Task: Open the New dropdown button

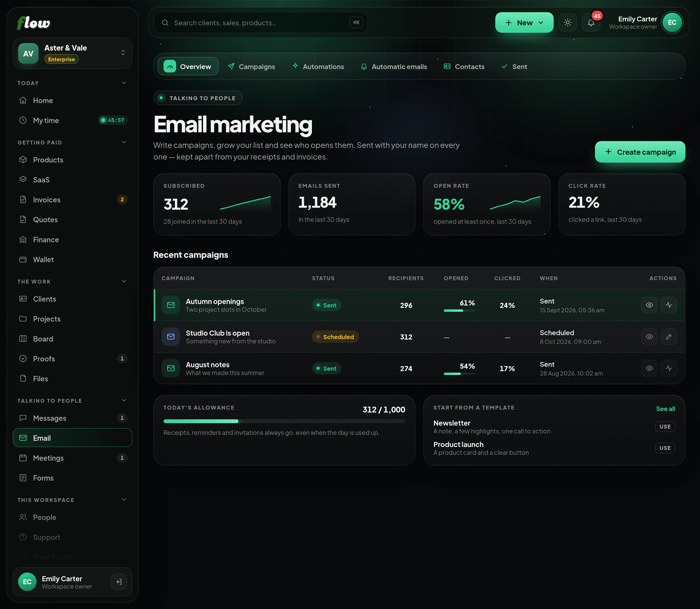Action: pos(524,22)
